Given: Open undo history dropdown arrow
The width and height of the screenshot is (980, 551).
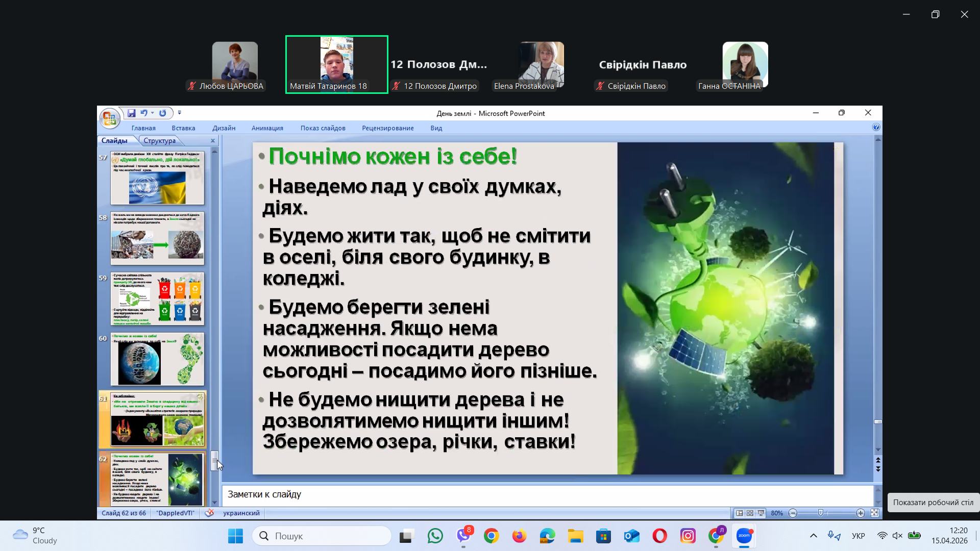Looking at the screenshot, I should [152, 113].
